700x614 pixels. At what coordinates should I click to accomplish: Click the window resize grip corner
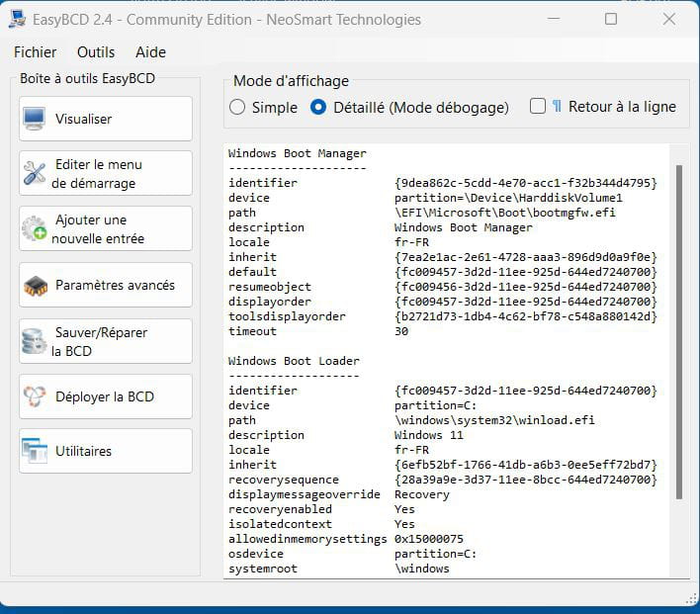click(691, 599)
